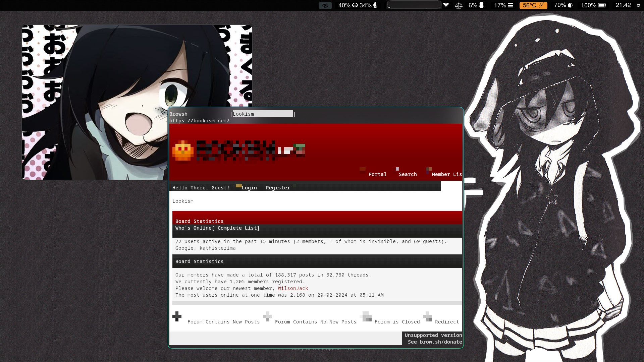
Task: Open the power menu icon
Action: tap(638, 5)
